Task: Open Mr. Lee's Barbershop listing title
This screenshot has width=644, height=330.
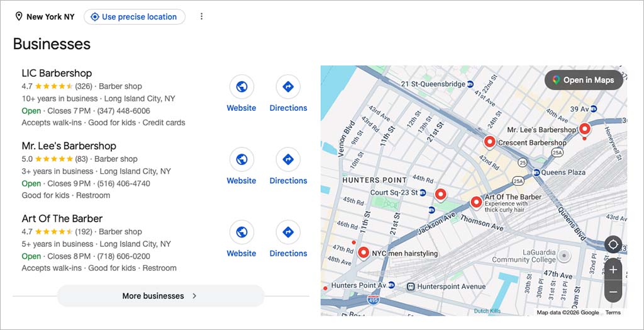Action: click(x=69, y=146)
